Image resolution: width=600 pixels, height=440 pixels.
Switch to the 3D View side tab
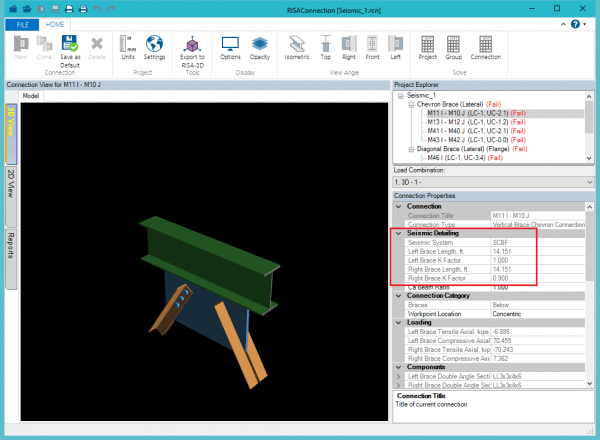[11, 133]
